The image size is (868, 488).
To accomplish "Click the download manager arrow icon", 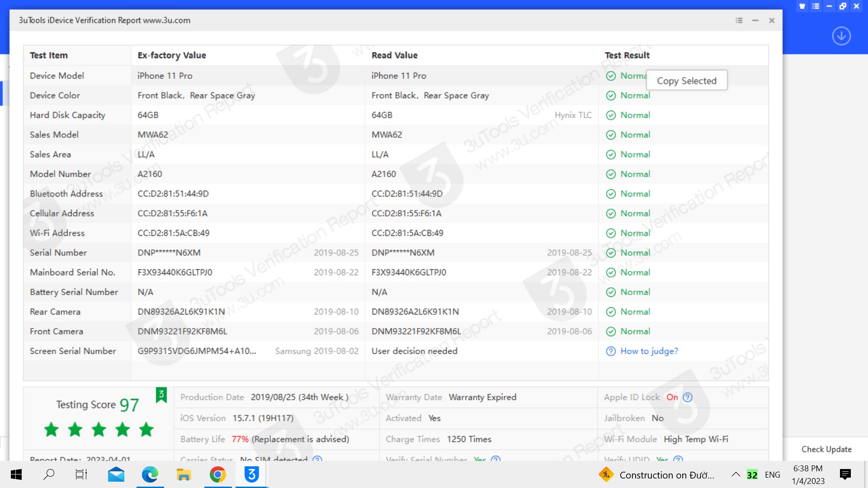I will tap(841, 36).
